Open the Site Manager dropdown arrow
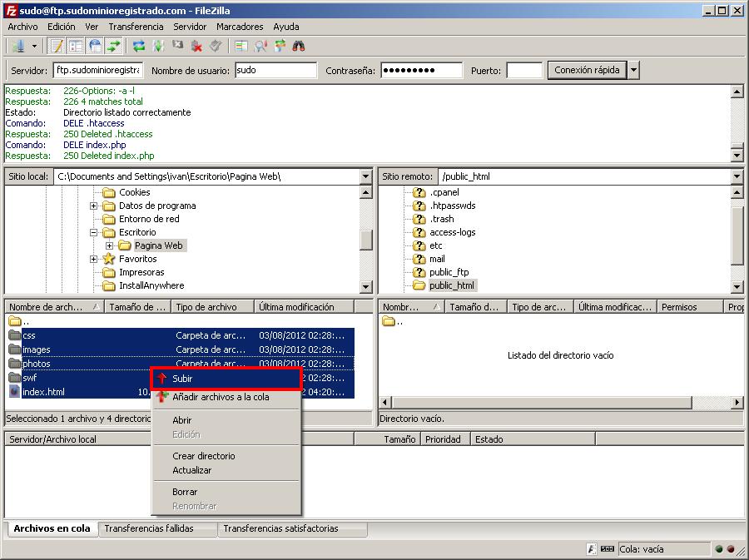 [34, 47]
